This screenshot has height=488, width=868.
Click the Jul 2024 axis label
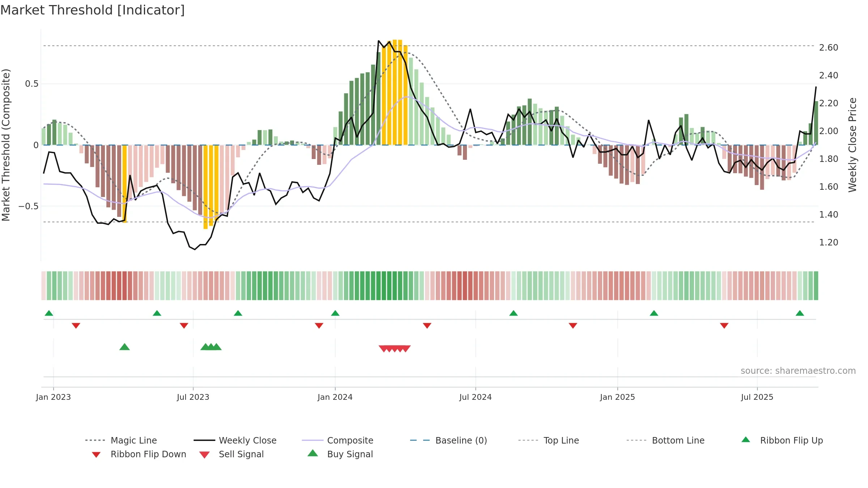(x=476, y=397)
